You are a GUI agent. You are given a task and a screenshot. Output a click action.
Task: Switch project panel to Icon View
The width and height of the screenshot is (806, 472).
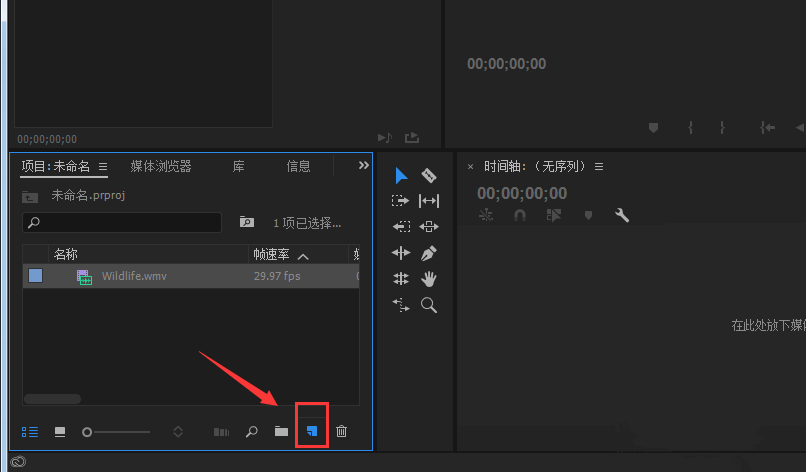(x=60, y=432)
